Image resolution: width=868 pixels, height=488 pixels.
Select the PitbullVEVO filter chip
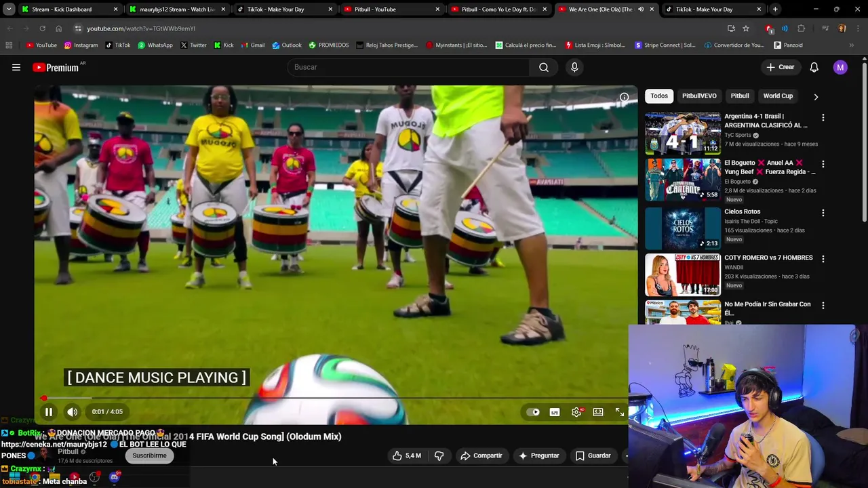click(699, 96)
